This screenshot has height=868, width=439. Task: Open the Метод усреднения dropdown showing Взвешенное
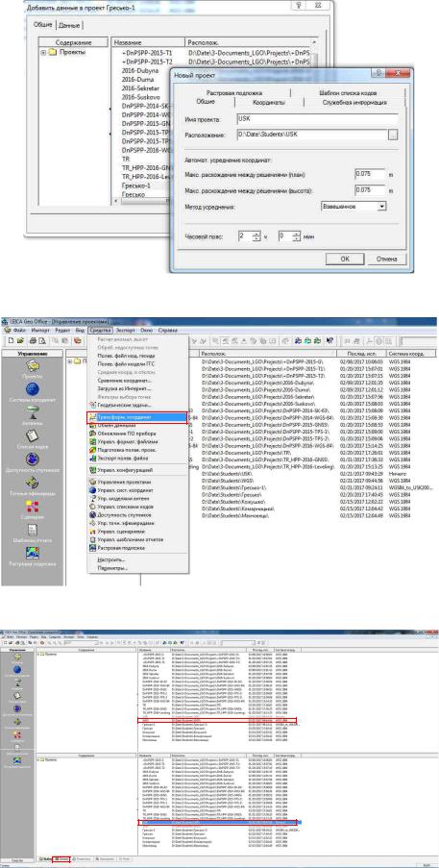pyautogui.click(x=354, y=206)
